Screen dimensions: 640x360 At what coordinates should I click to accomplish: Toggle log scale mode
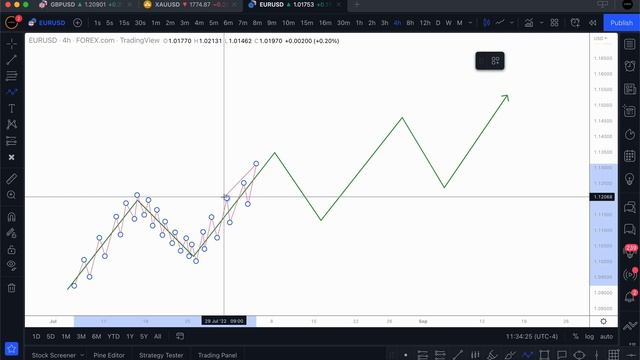(x=589, y=337)
